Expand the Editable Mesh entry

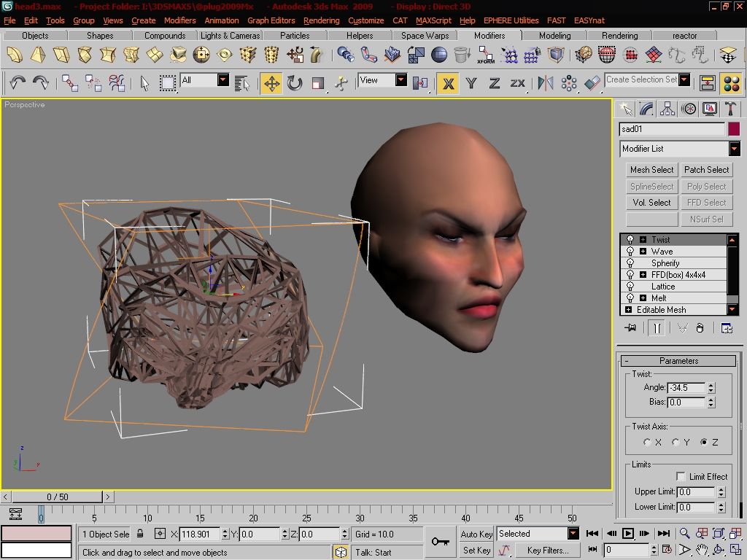pyautogui.click(x=628, y=309)
